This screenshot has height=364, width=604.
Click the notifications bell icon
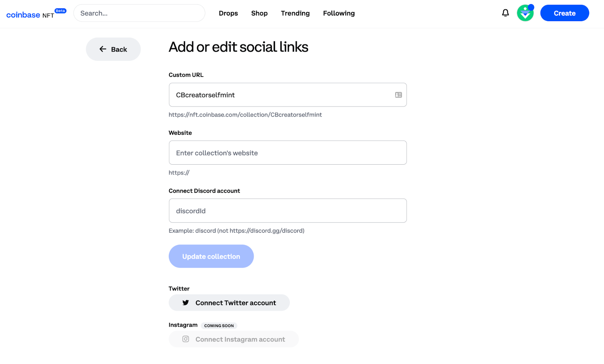coord(505,13)
